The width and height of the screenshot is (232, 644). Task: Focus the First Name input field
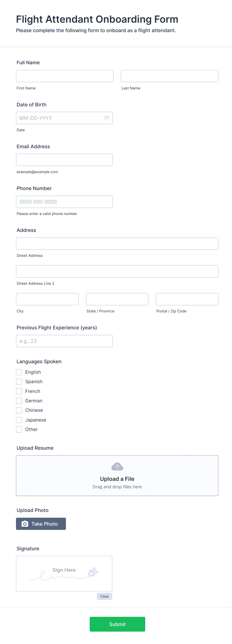65,76
